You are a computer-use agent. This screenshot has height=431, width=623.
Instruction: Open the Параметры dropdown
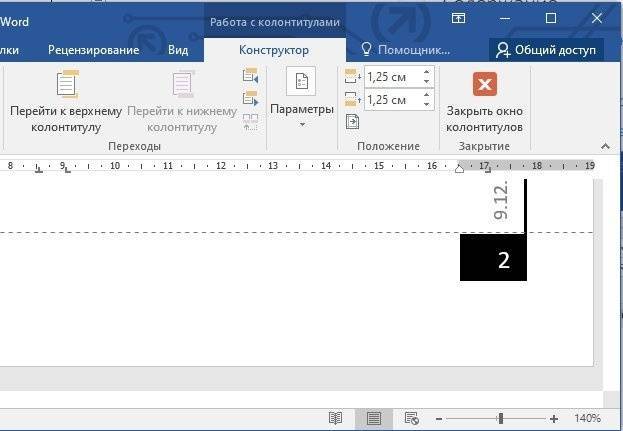point(302,97)
